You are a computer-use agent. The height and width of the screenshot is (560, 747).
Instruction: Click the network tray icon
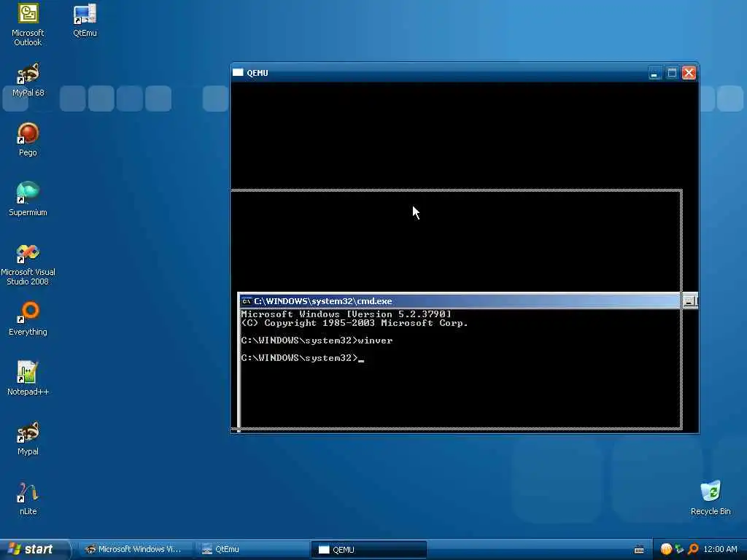coord(679,549)
